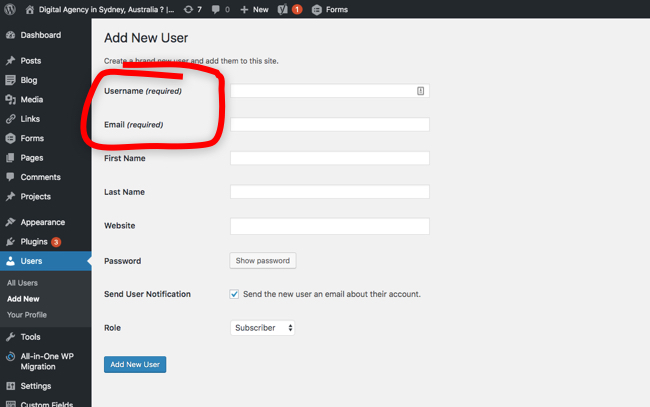
Task: Click the Dashboard gauge icon
Action: 10,35
